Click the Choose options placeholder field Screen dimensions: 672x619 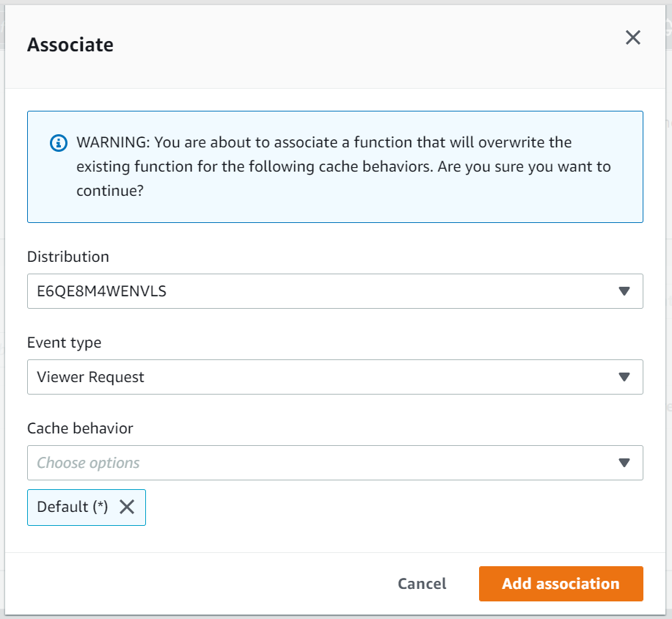click(89, 463)
